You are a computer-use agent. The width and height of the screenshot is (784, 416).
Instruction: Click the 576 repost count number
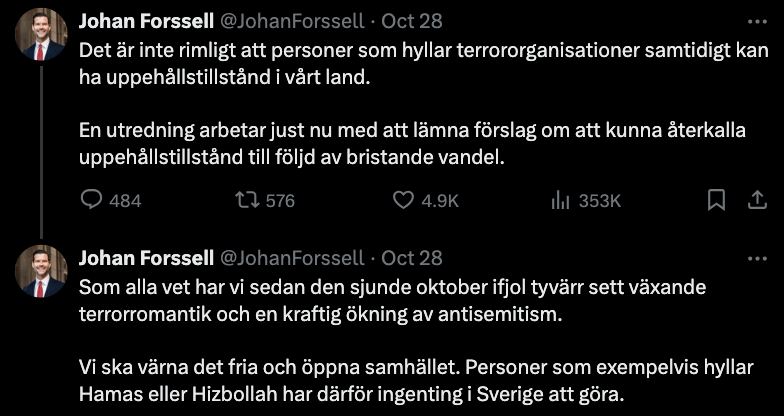point(279,201)
